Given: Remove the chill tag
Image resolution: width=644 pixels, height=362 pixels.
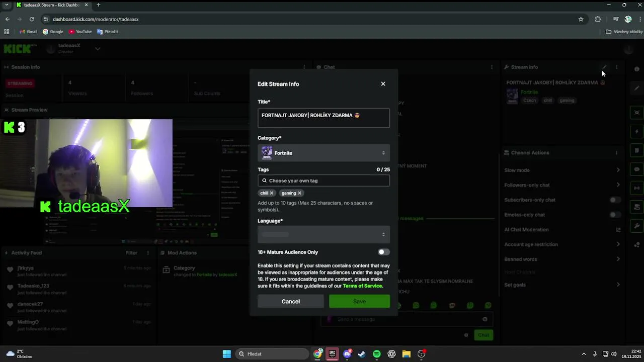Looking at the screenshot, I should pos(271,193).
